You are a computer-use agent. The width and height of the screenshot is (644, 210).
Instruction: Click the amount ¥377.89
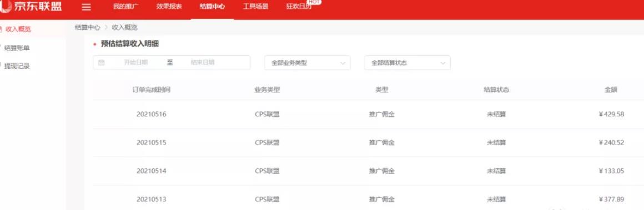(611, 199)
